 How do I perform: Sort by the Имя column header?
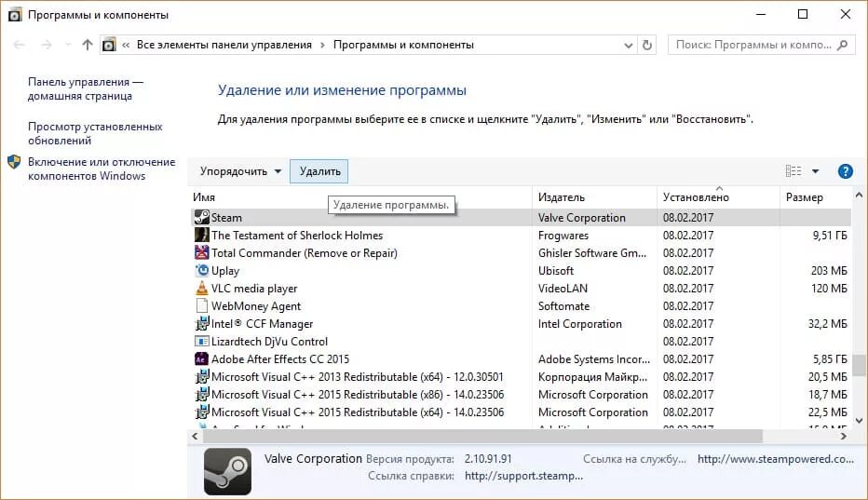coord(359,197)
